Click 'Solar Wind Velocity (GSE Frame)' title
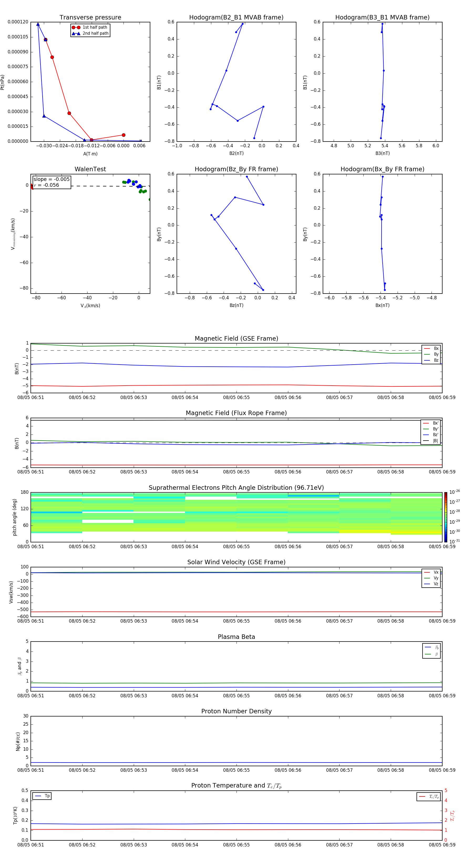Screen dimensions: 473x868 (x=236, y=562)
